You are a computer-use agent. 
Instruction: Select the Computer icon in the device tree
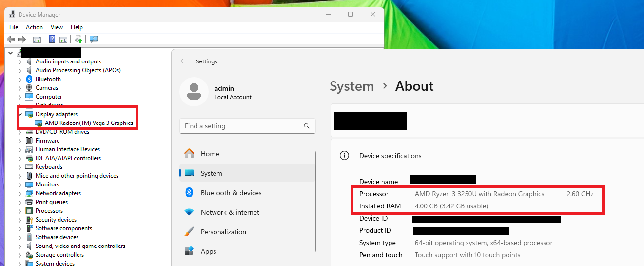29,97
